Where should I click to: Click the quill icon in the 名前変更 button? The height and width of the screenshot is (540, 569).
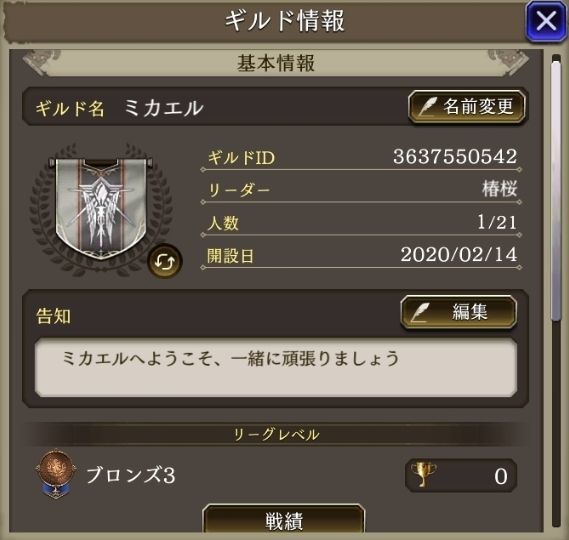click(429, 107)
